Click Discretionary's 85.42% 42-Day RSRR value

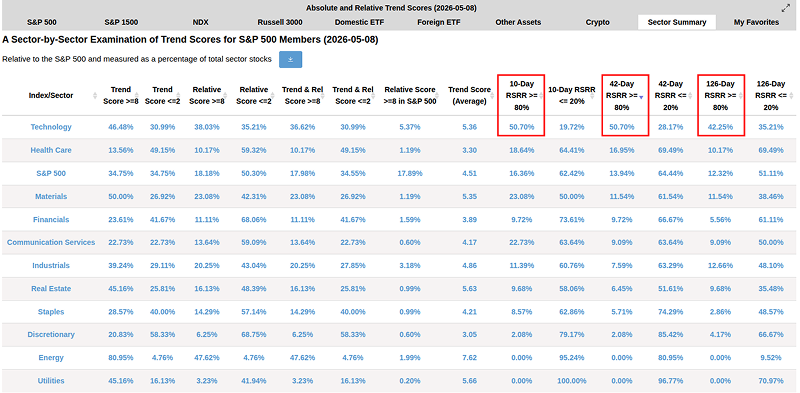pos(670,335)
